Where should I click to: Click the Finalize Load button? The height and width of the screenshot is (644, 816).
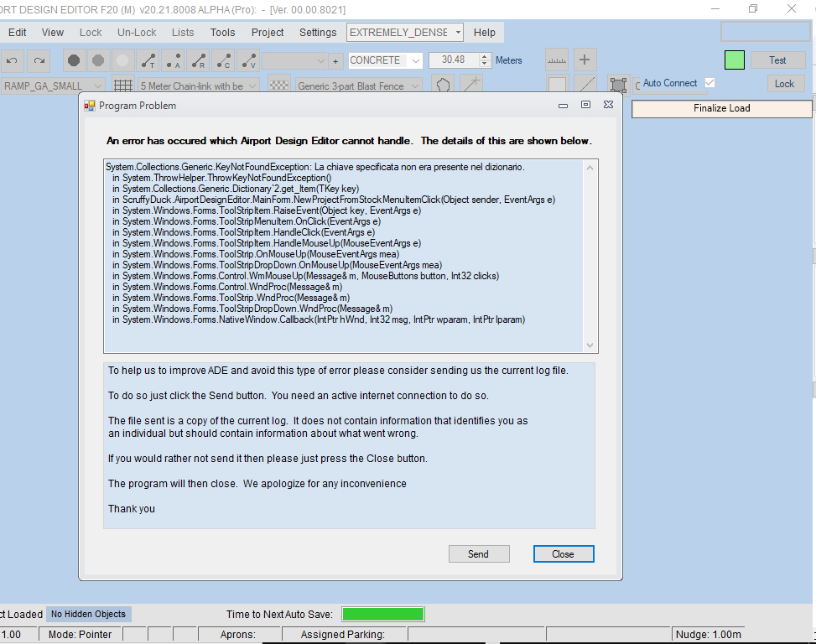coord(721,108)
